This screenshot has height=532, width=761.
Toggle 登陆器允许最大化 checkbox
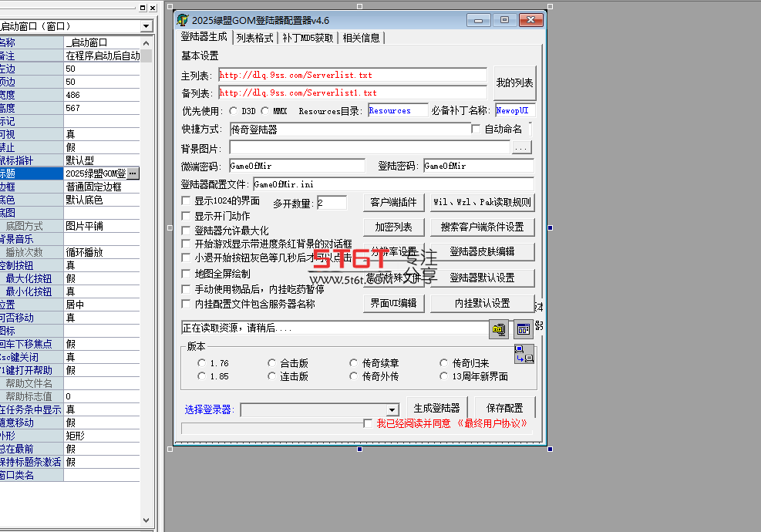click(186, 230)
